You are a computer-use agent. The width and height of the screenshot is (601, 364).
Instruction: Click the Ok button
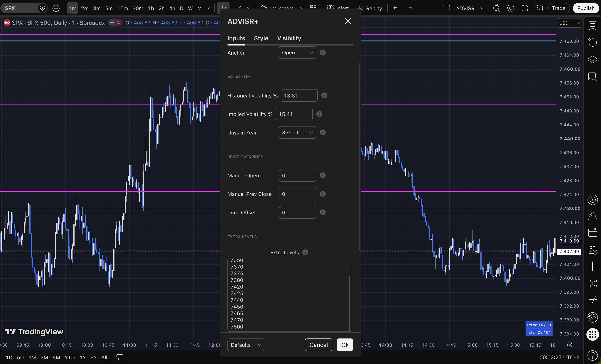click(x=345, y=345)
